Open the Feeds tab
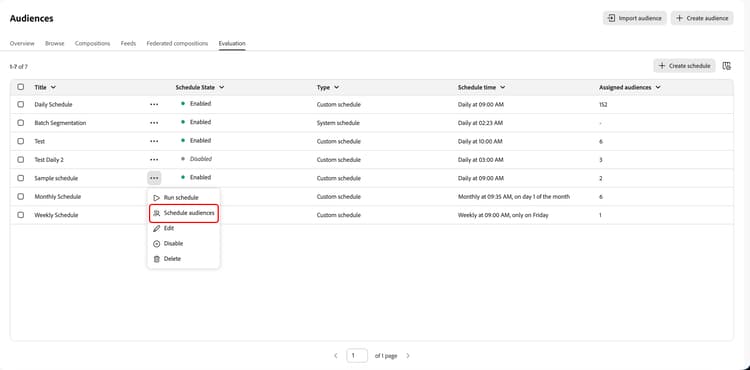This screenshot has width=750, height=370. (x=128, y=44)
